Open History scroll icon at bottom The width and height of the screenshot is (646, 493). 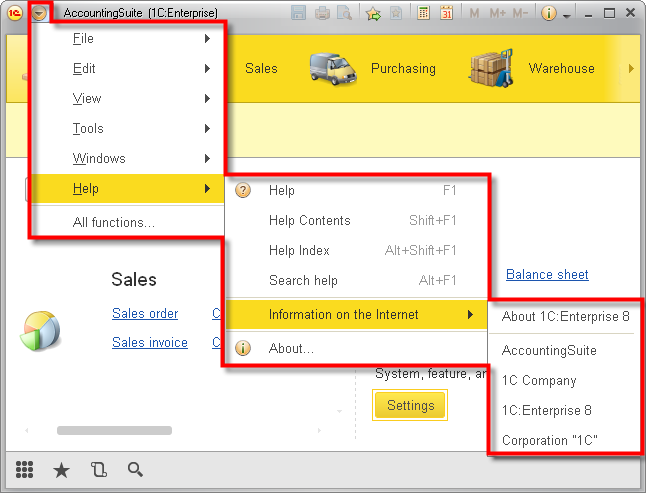tap(98, 470)
